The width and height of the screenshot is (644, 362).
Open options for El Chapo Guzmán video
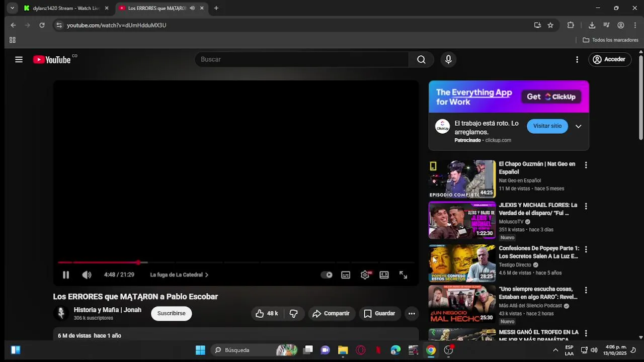[x=586, y=165]
